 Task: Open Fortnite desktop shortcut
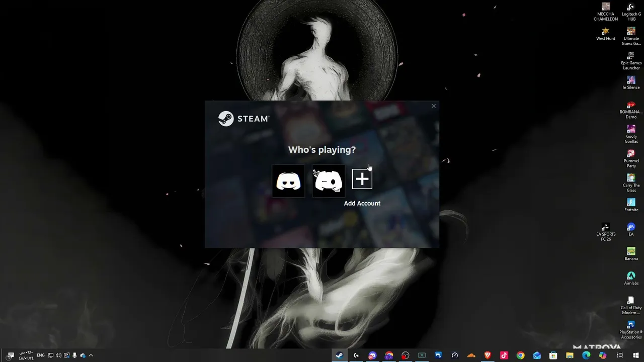pos(631,205)
